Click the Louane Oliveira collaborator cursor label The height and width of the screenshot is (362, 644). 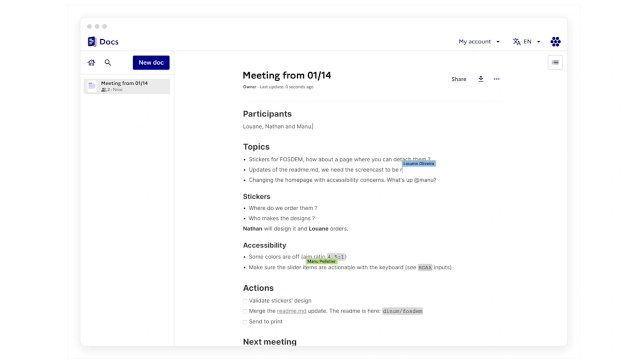419,164
